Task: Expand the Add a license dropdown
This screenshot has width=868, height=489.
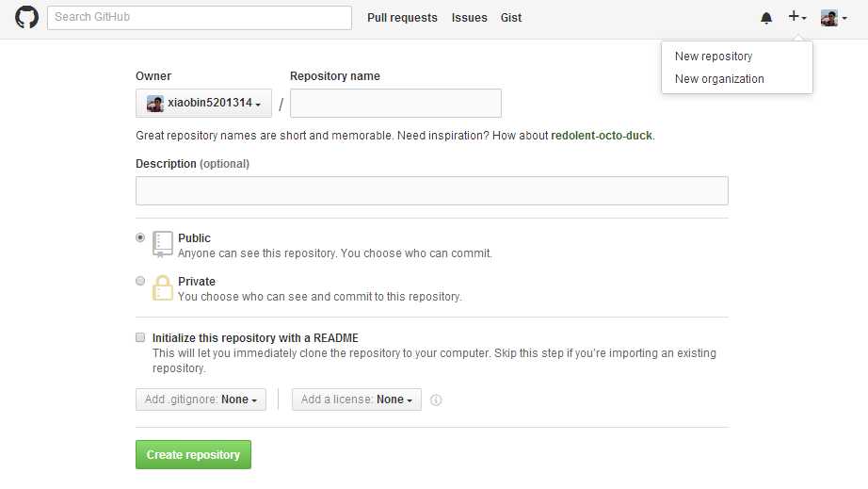Action: 357,399
